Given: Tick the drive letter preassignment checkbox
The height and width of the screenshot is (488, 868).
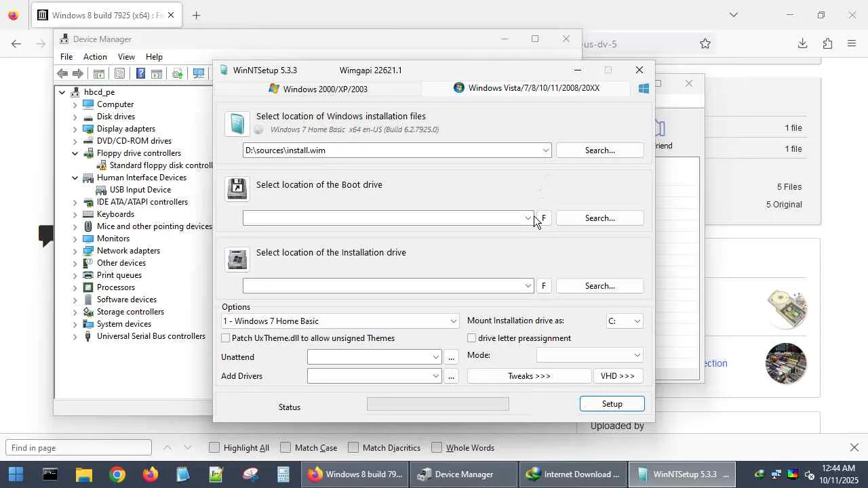Looking at the screenshot, I should tap(472, 338).
